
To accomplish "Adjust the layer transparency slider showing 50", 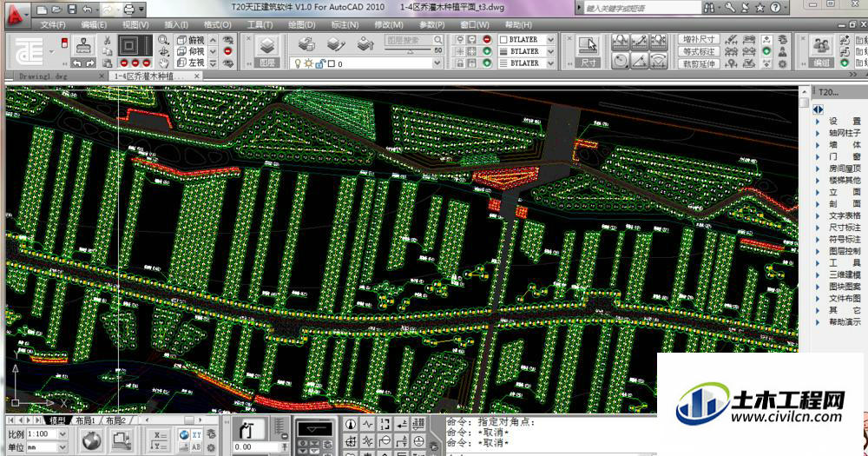I will pos(410,50).
